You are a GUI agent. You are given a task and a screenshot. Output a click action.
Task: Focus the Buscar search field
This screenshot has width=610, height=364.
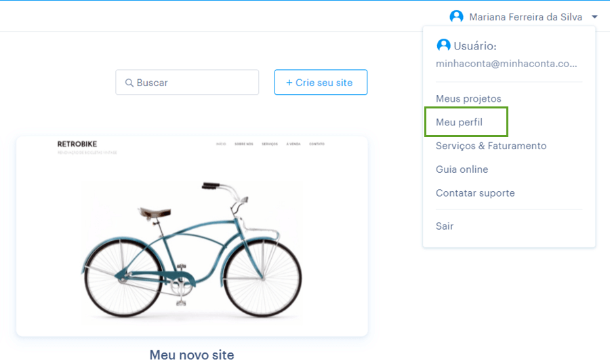pyautogui.click(x=187, y=82)
